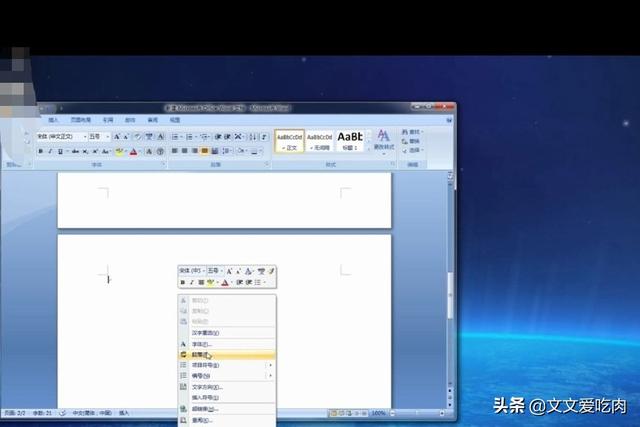Screen dimensions: 640x427
Task: Open the Line Spacing dropdown
Action: point(227,151)
